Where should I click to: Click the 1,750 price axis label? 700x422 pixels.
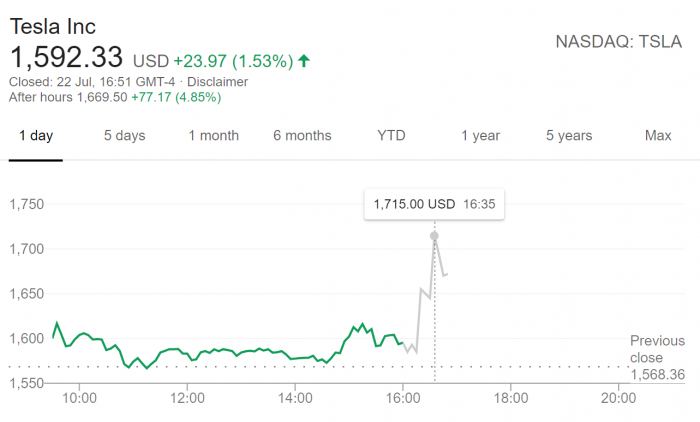point(27,204)
